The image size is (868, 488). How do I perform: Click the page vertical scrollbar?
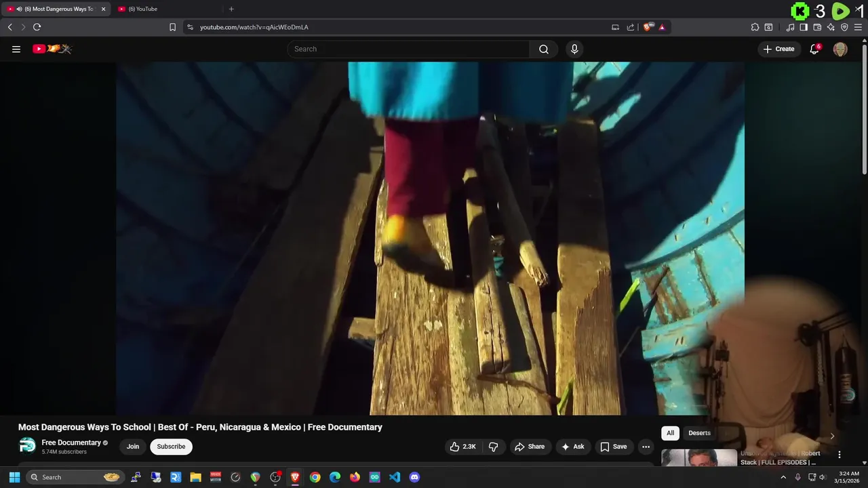(864, 108)
